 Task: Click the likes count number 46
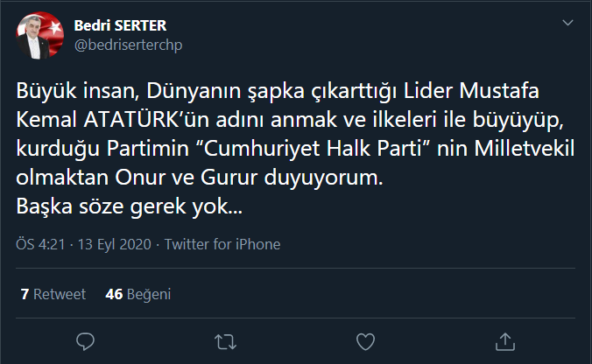[x=113, y=294]
